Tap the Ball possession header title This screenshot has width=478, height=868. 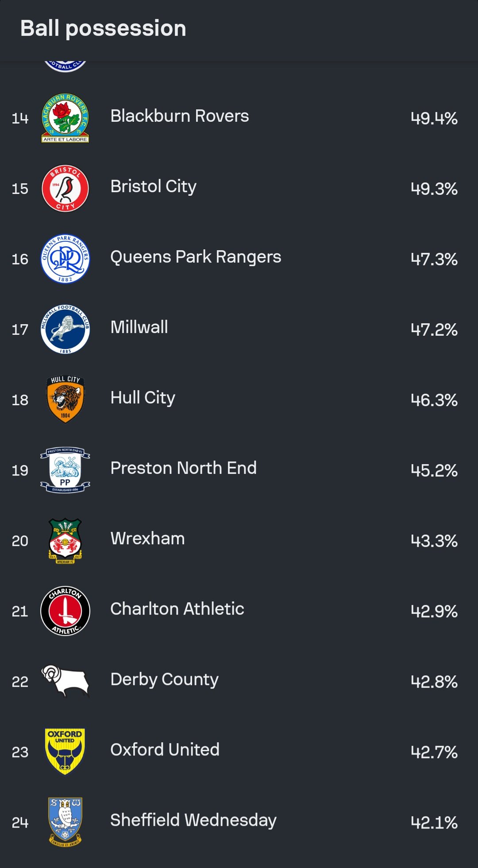point(103,28)
